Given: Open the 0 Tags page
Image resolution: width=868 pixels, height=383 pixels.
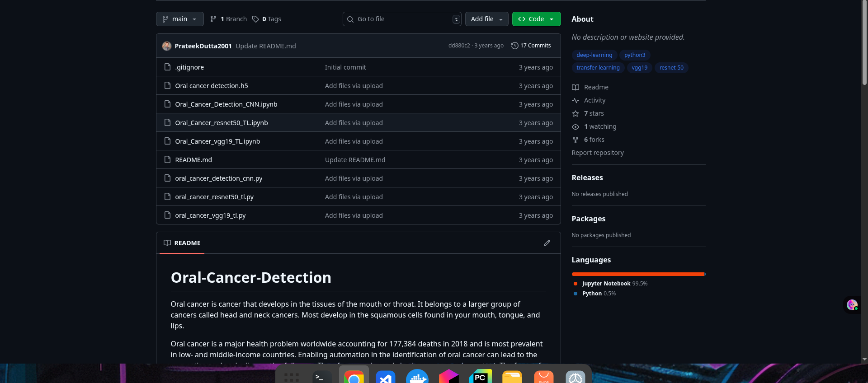Looking at the screenshot, I should pyautogui.click(x=267, y=19).
